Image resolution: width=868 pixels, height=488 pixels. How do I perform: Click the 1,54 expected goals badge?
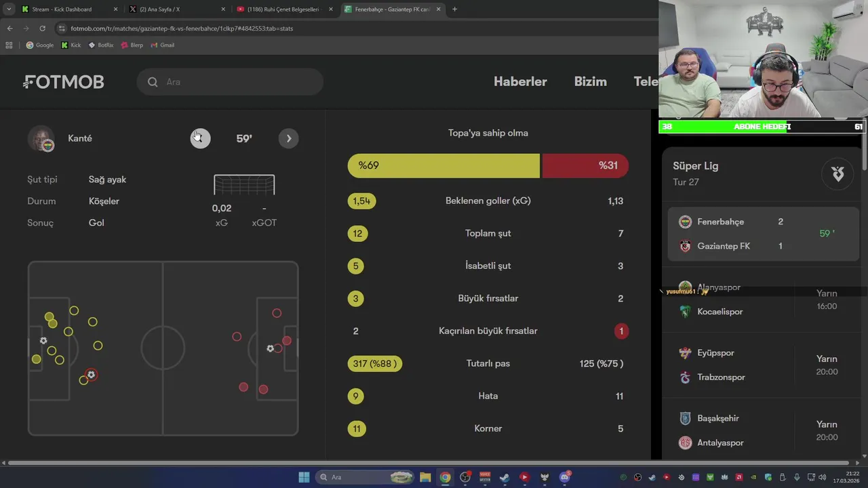pyautogui.click(x=361, y=201)
